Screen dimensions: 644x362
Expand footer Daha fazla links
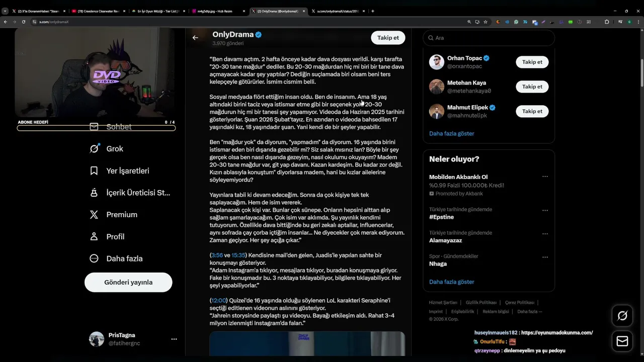click(x=529, y=311)
